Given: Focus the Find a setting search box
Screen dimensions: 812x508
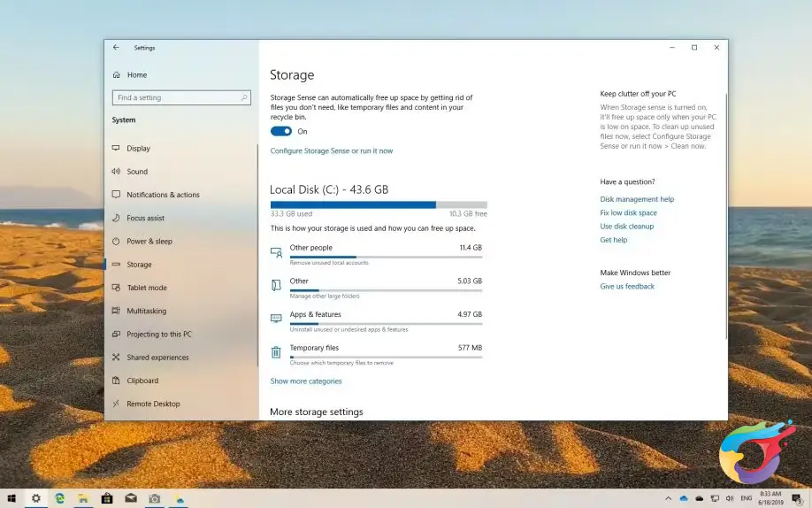Looking at the screenshot, I should 181,97.
